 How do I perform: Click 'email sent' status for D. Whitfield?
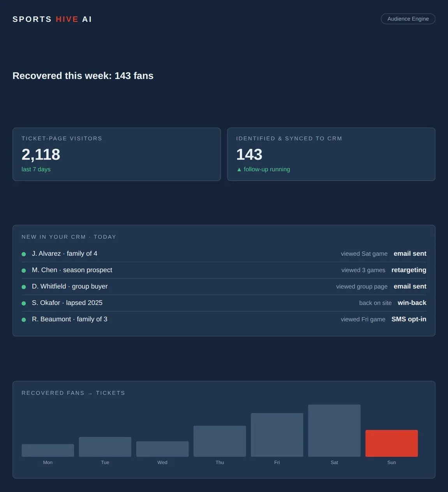point(410,286)
